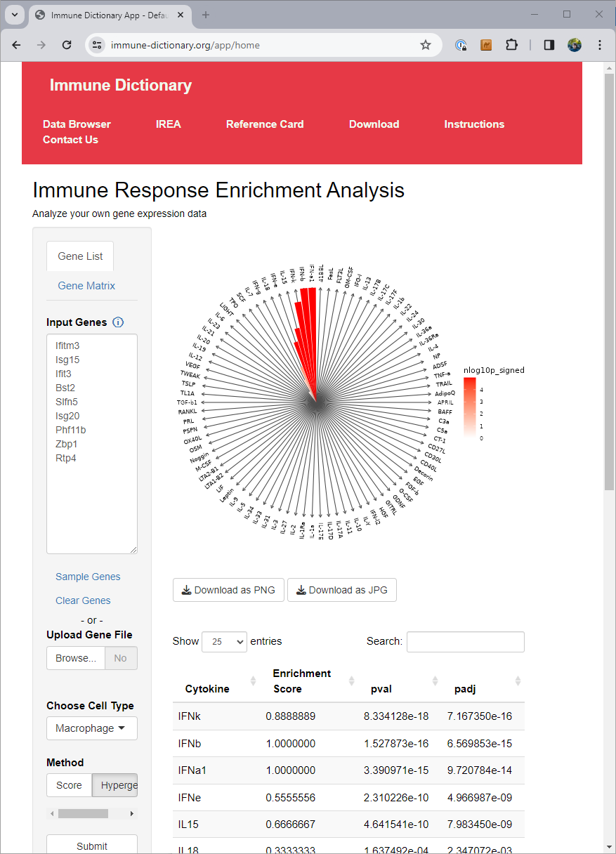Open IREA menu item
616x854 pixels.
(169, 124)
